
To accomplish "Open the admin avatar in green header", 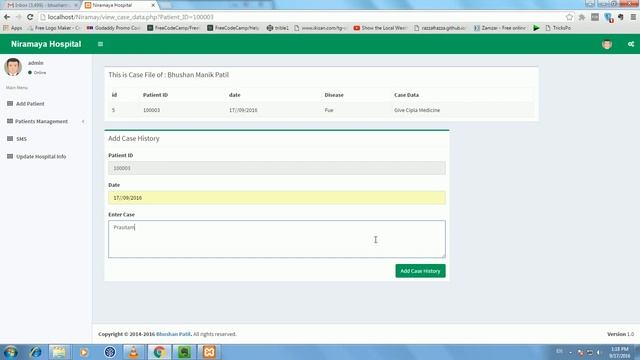I will [607, 44].
